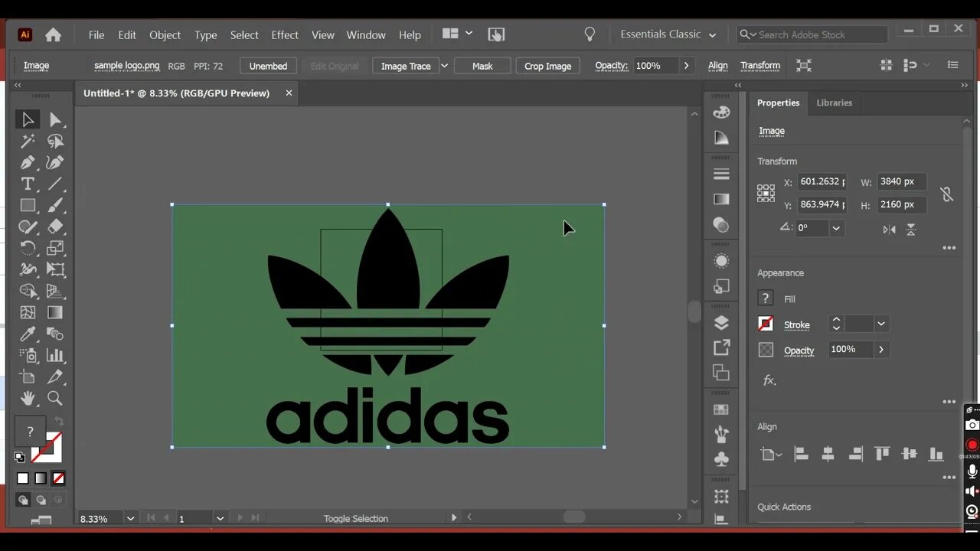Click the Image Trace button
The height and width of the screenshot is (551, 980).
pos(406,66)
